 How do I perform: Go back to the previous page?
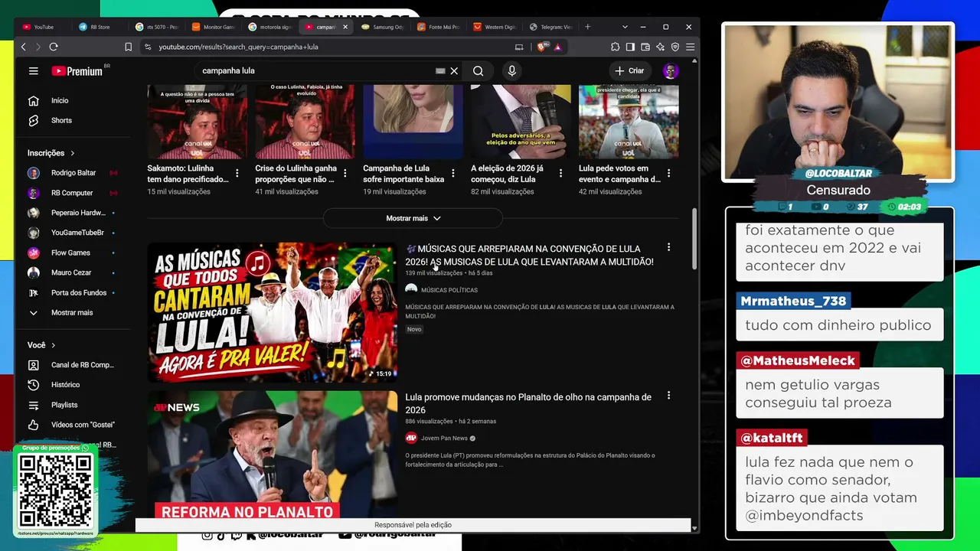point(24,47)
